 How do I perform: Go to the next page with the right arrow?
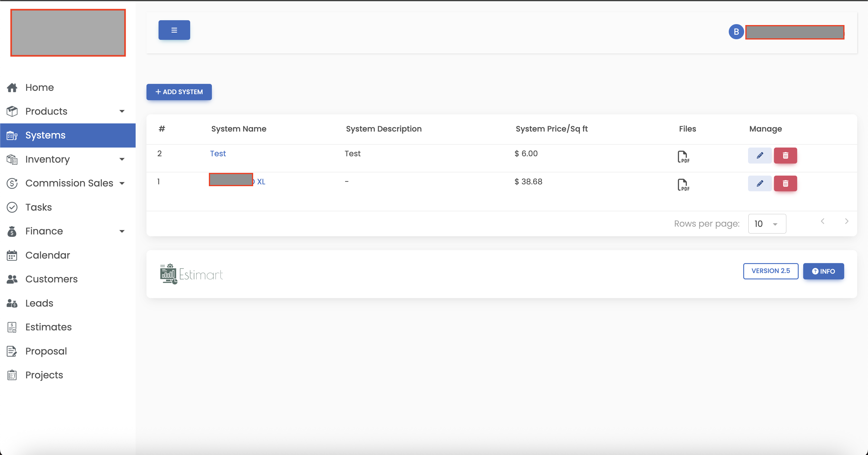coord(847,221)
